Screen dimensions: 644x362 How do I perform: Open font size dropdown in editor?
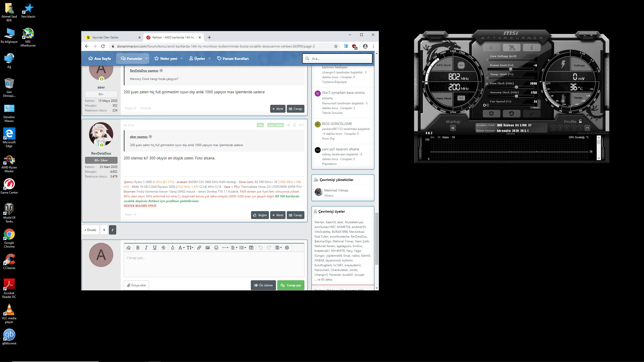pyautogui.click(x=190, y=248)
